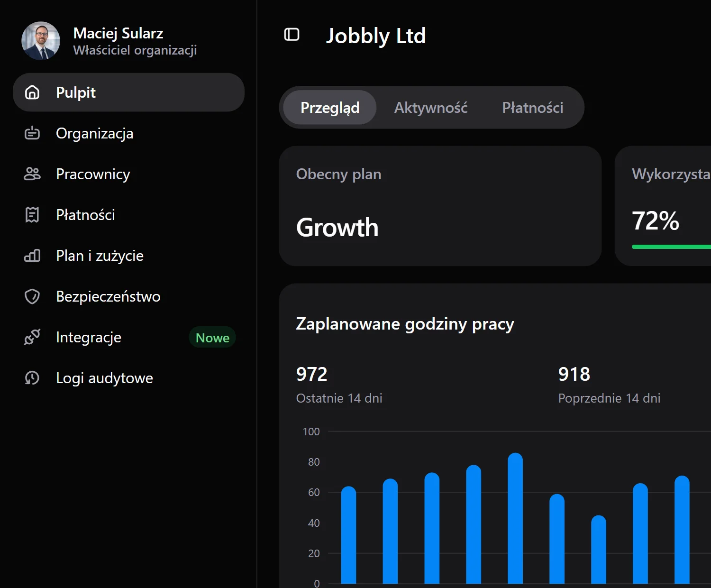Screen dimensions: 711x588
Task: View Logi audytowe
Action: 129,378
